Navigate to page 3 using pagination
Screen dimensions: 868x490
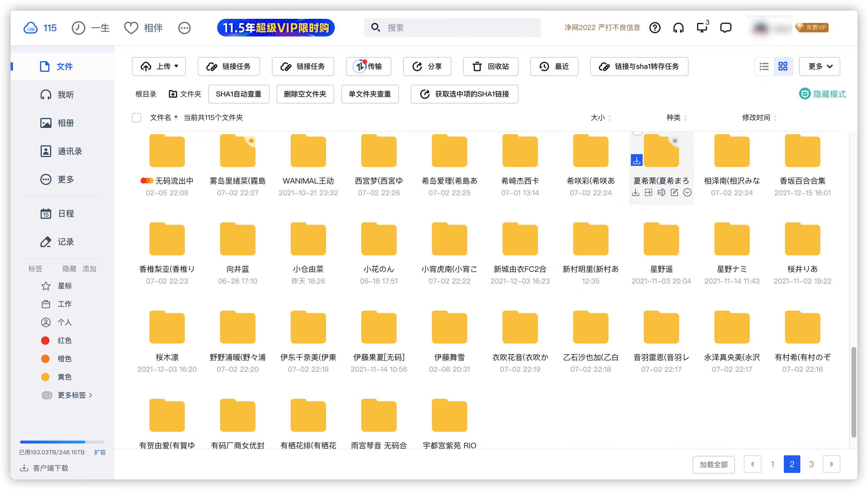pos(812,464)
